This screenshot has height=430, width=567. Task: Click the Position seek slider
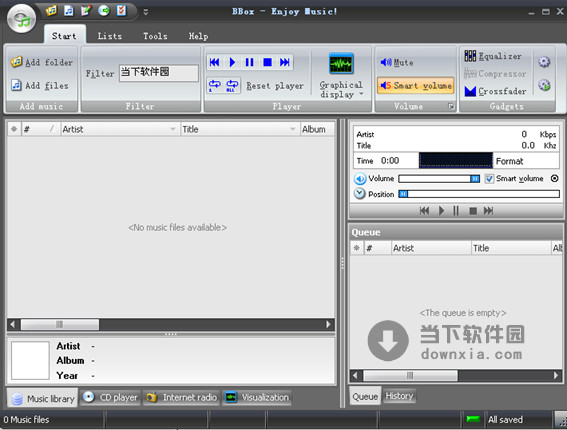(x=479, y=194)
